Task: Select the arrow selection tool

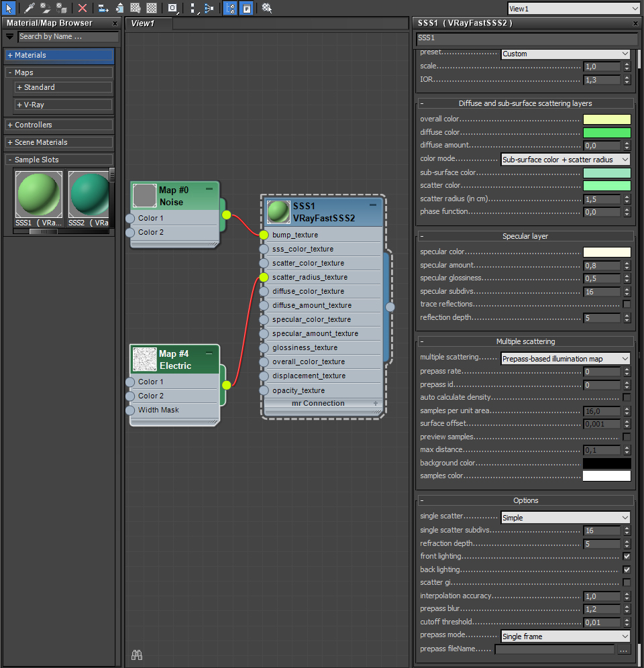Action: pos(9,7)
